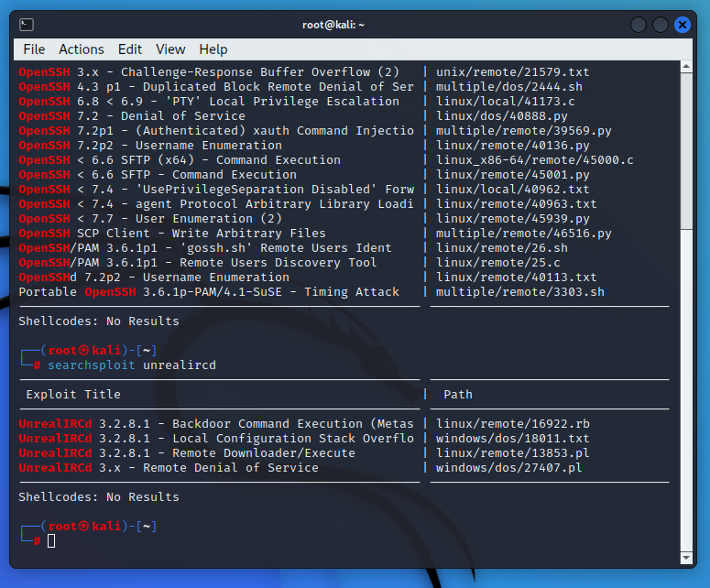Minimize the terminal window
710x588 pixels.
pyautogui.click(x=639, y=25)
